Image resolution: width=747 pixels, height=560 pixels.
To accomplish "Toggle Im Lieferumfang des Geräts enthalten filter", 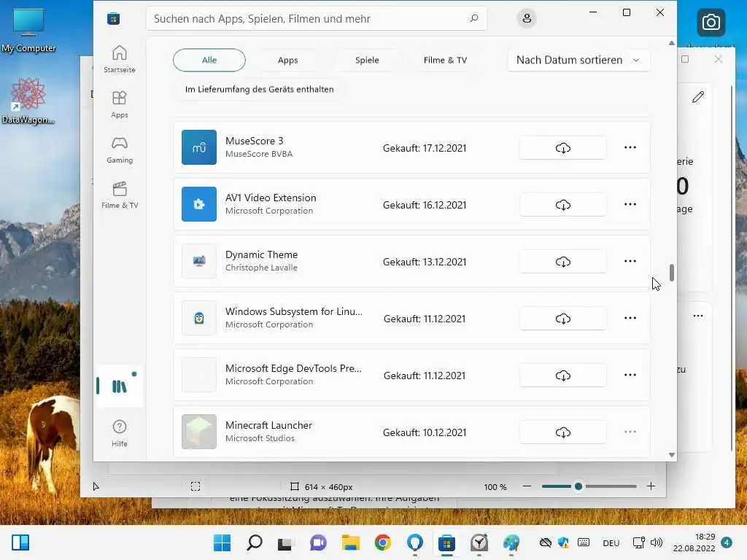I will 259,89.
